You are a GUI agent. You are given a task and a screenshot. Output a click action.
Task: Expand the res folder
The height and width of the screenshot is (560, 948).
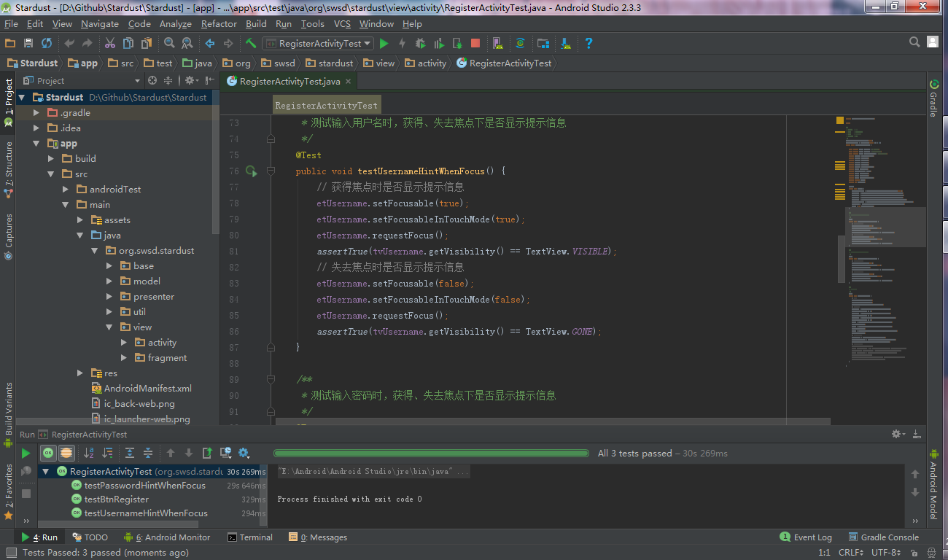(80, 373)
